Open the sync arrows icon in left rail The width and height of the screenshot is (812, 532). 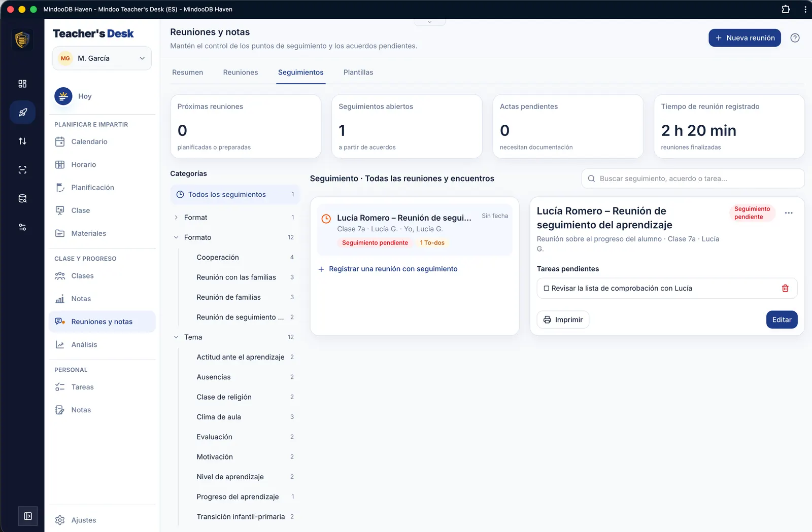pyautogui.click(x=22, y=141)
